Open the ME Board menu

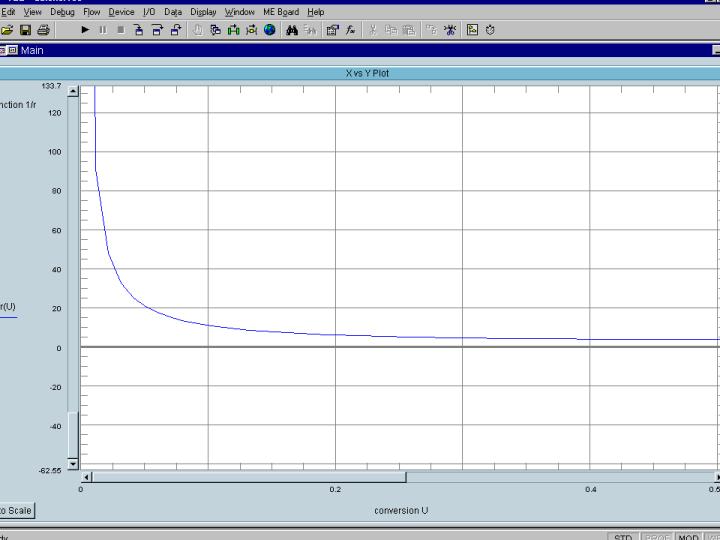(281, 12)
